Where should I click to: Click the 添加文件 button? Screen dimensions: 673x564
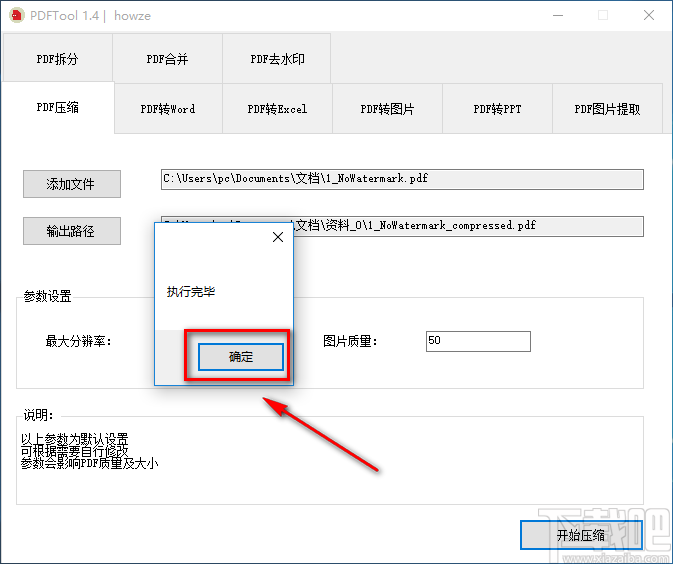72,184
